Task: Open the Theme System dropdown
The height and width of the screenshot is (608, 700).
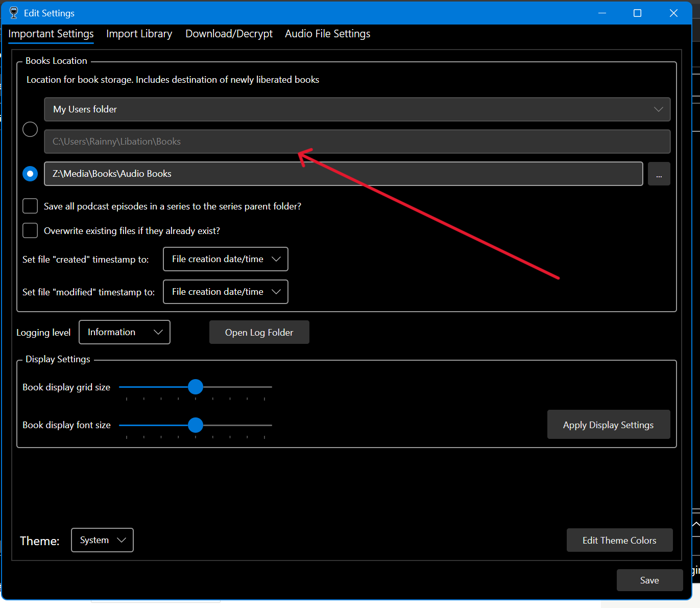Action: (x=102, y=540)
